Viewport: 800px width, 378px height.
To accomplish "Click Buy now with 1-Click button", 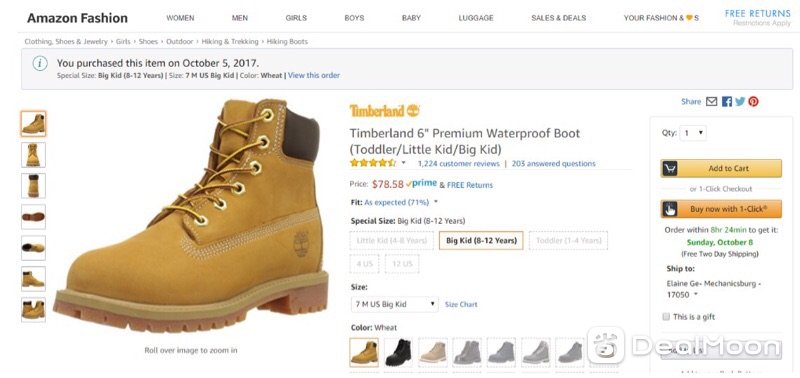I will pyautogui.click(x=721, y=209).
